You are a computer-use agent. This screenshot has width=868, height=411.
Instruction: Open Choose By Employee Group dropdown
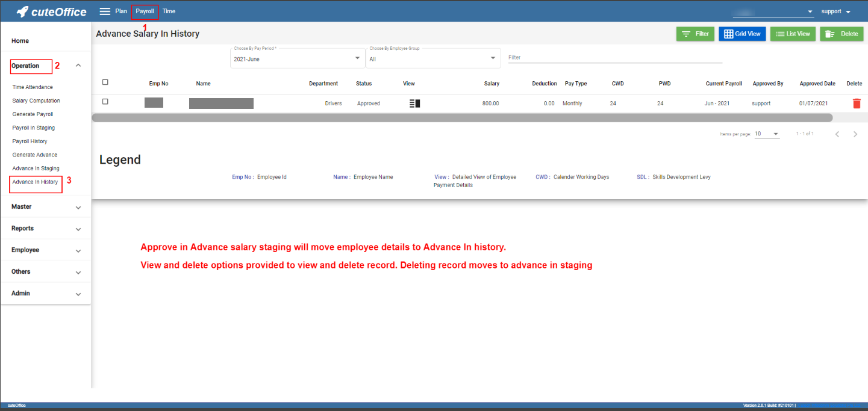click(432, 58)
